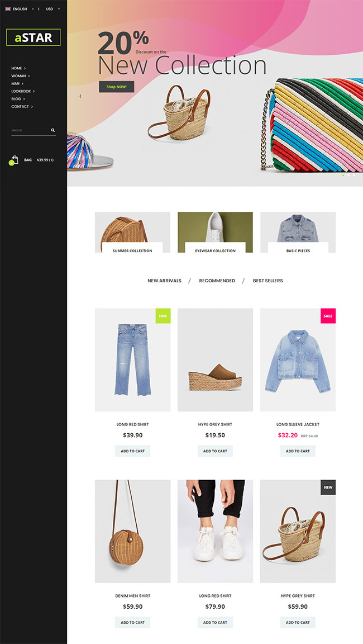
Task: Go to previous slide with left arrow
Action: point(80,96)
